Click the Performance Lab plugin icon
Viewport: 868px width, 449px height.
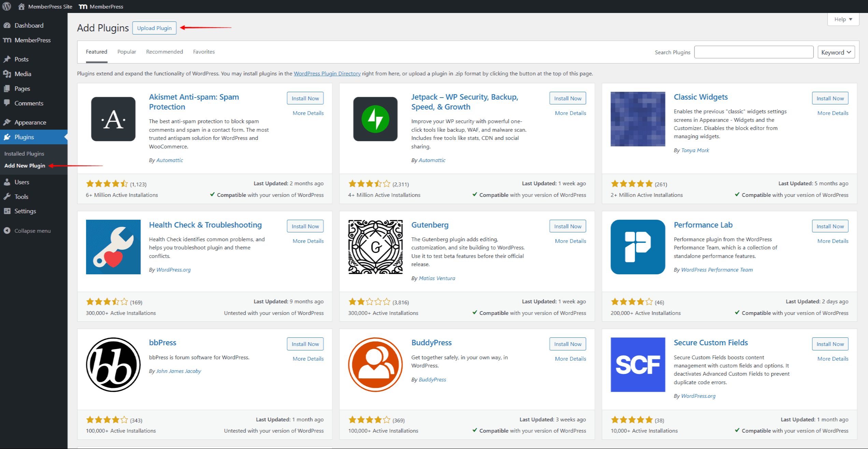coord(638,247)
